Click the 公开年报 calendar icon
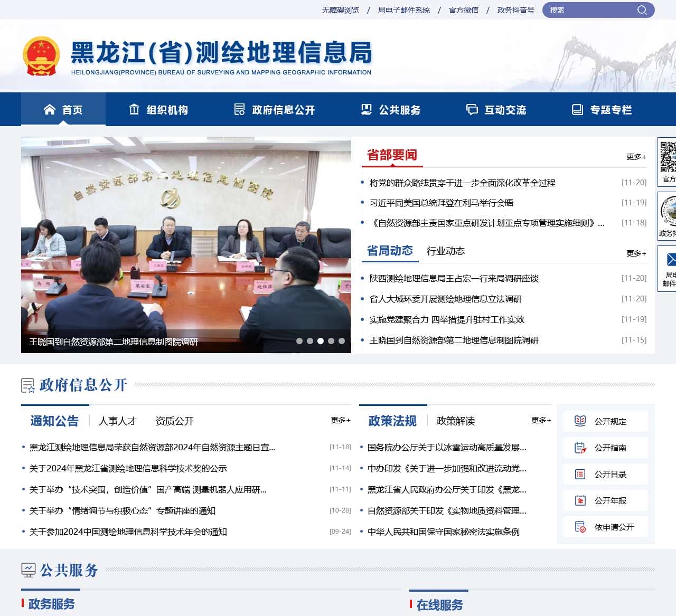Screen dimensions: 676x616 [x=579, y=500]
